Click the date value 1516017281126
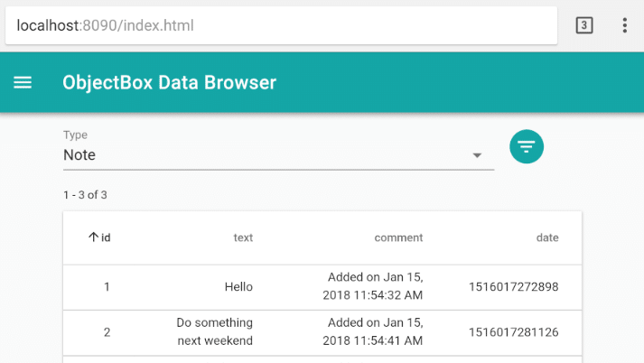The height and width of the screenshot is (363, 644). 513,332
